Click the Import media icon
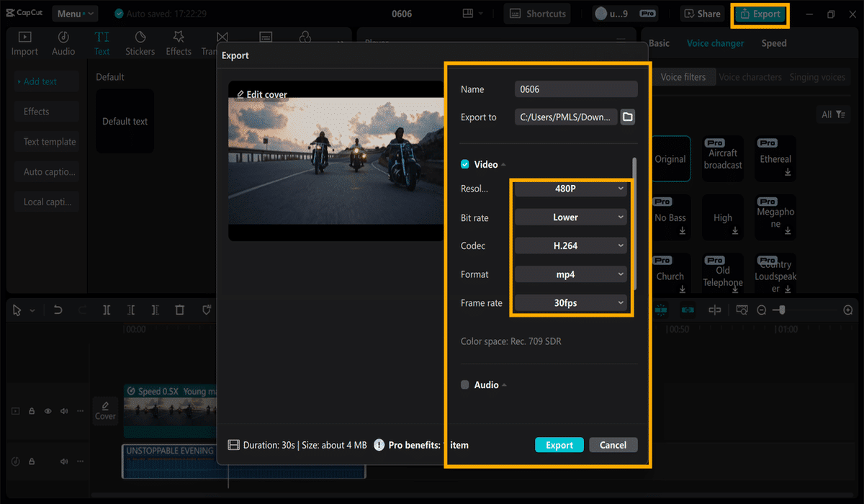Screen dimensions: 864x504 (24, 37)
